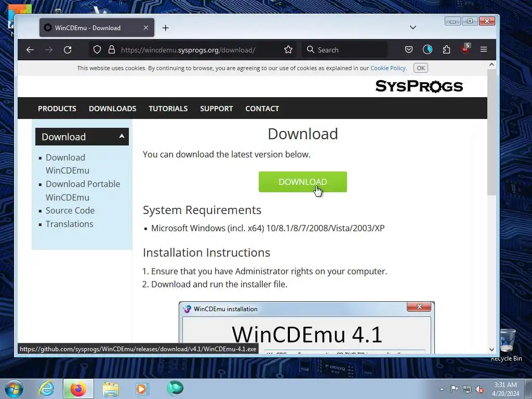532x399 pixels.
Task: Open Download WinCDEmu sidebar link
Action: pyautogui.click(x=68, y=164)
